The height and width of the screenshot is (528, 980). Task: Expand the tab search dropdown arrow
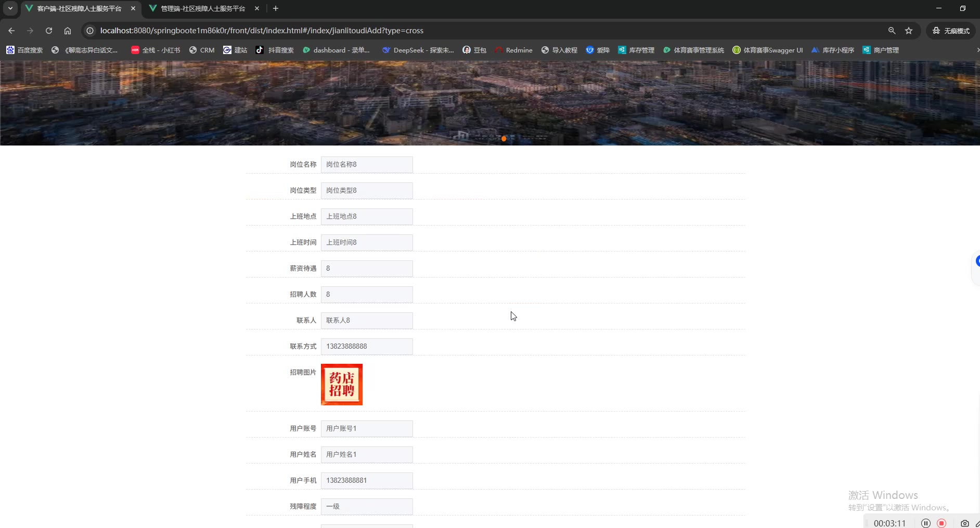point(10,8)
